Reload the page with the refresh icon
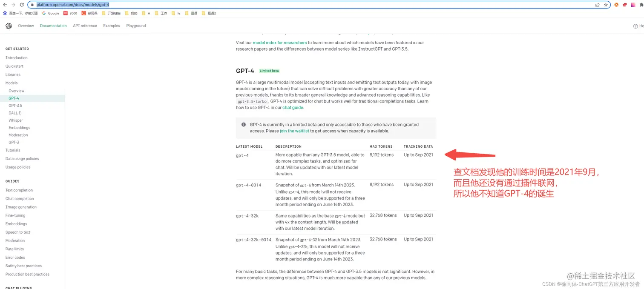The width and height of the screenshot is (644, 289). (22, 5)
